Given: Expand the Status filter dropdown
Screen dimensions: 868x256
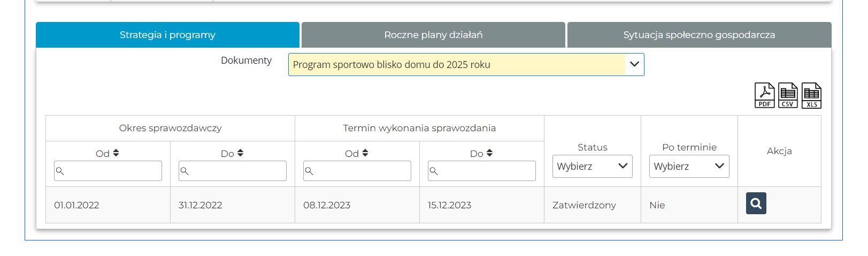Looking at the screenshot, I should (x=592, y=167).
